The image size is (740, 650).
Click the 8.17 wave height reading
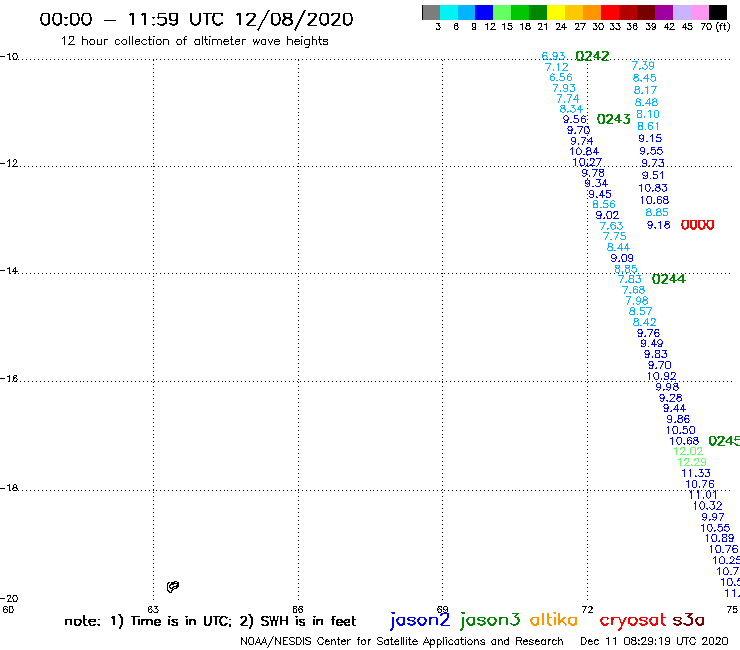pyautogui.click(x=645, y=90)
